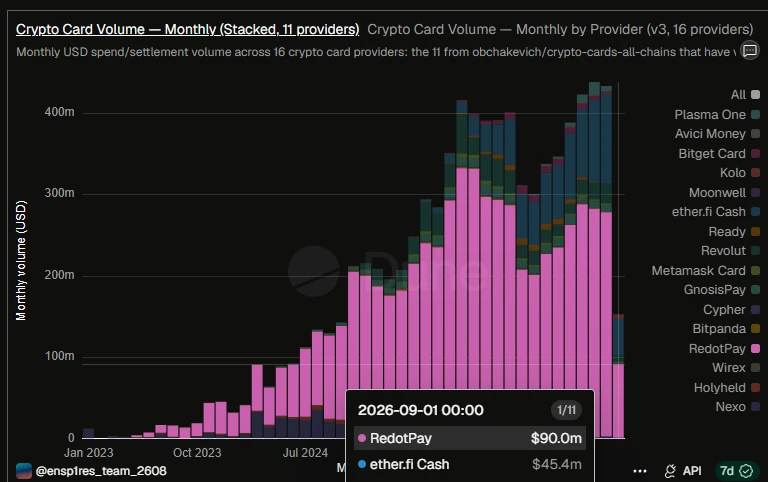Viewport: 768px width, 482px height.
Task: Click the 300m y-axis label
Action: point(60,193)
